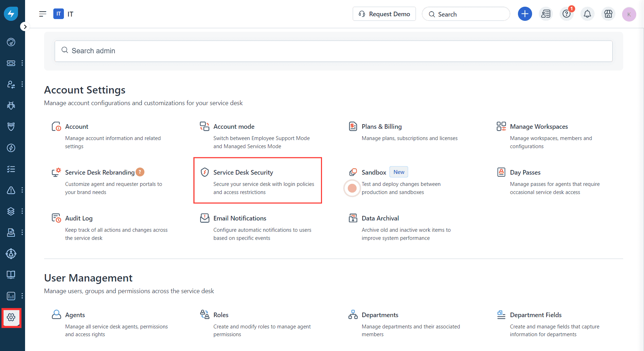Open the Freshworks marketplace icon
Screen dimensions: 644x351
pos(608,14)
